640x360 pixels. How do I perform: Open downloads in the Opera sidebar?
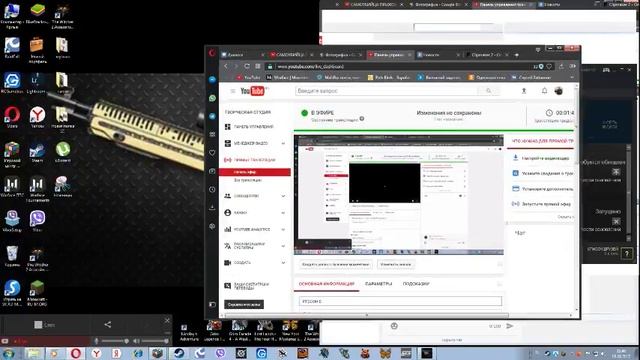pyautogui.click(x=212, y=207)
